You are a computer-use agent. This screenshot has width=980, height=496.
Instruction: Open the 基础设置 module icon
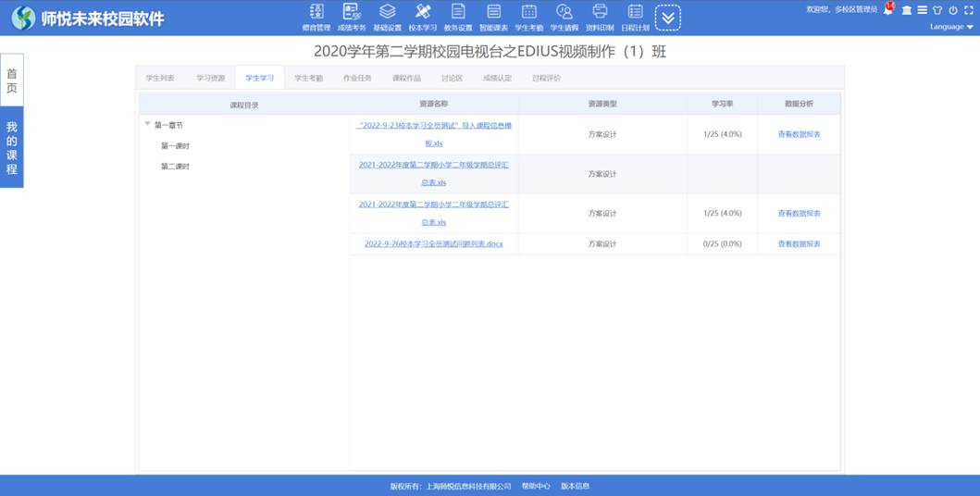coord(387,17)
